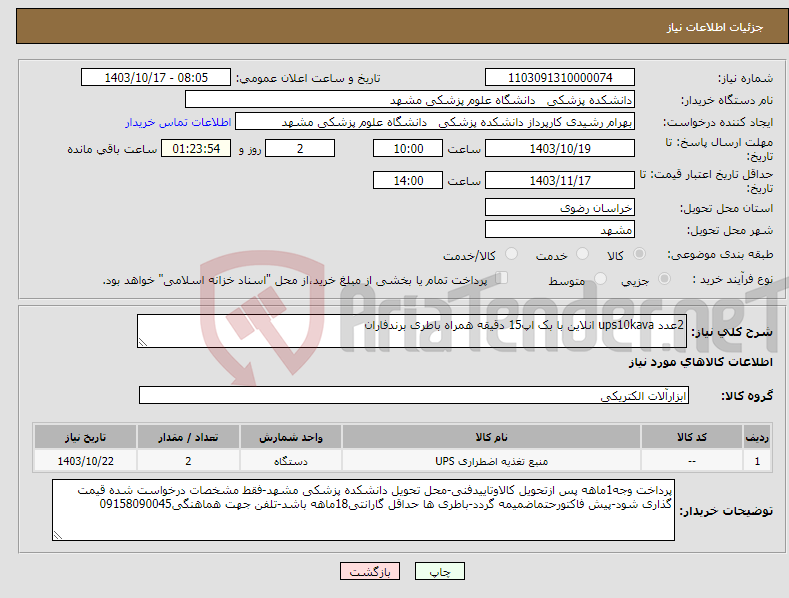Click the گروه کالا field ابزارآلات الکتریکی
Screen dimensions: 789x598
[414, 395]
